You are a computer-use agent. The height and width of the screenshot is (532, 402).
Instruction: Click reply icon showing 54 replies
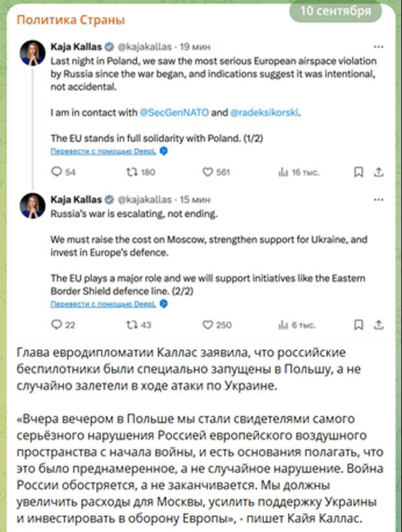click(56, 172)
